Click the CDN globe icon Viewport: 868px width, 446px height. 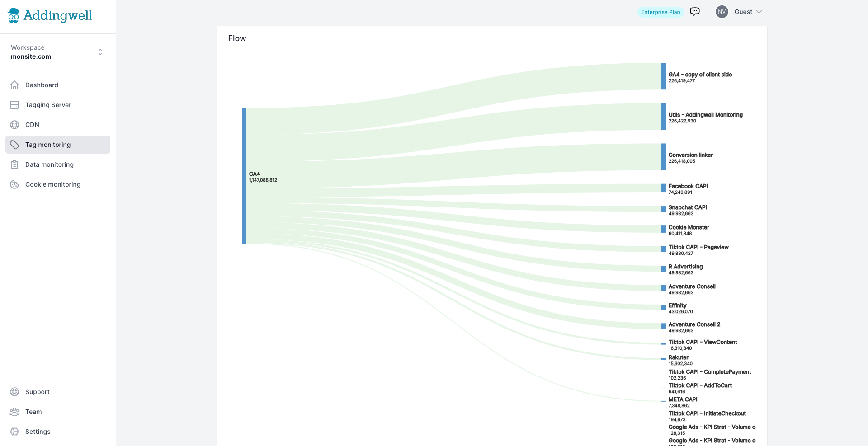coord(14,125)
